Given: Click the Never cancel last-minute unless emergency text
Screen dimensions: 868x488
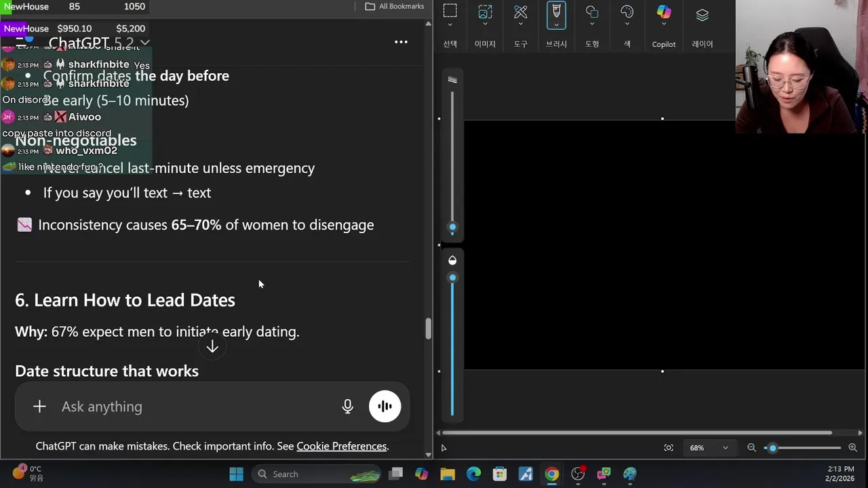Looking at the screenshot, I should tap(179, 168).
